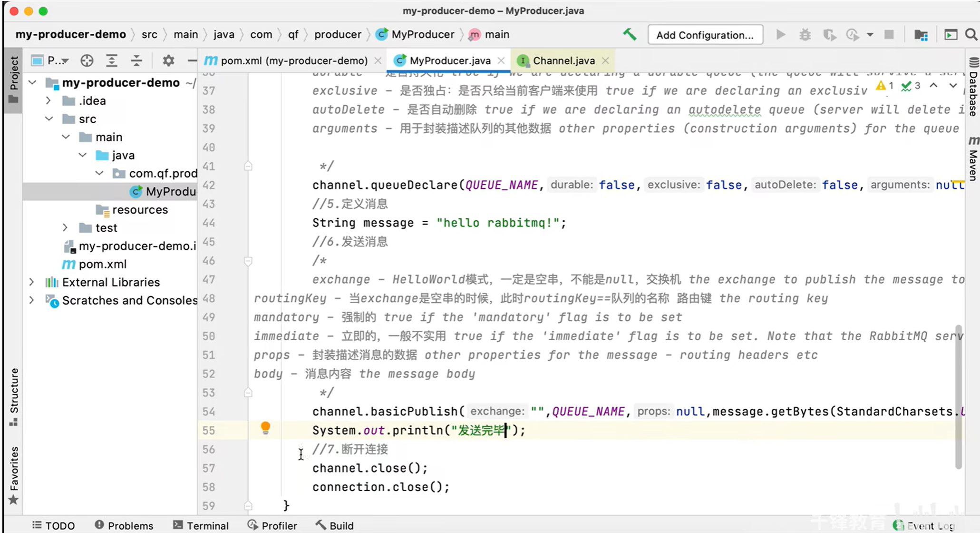The width and height of the screenshot is (980, 533).
Task: Toggle the Structure tool window
Action: [x=14, y=396]
